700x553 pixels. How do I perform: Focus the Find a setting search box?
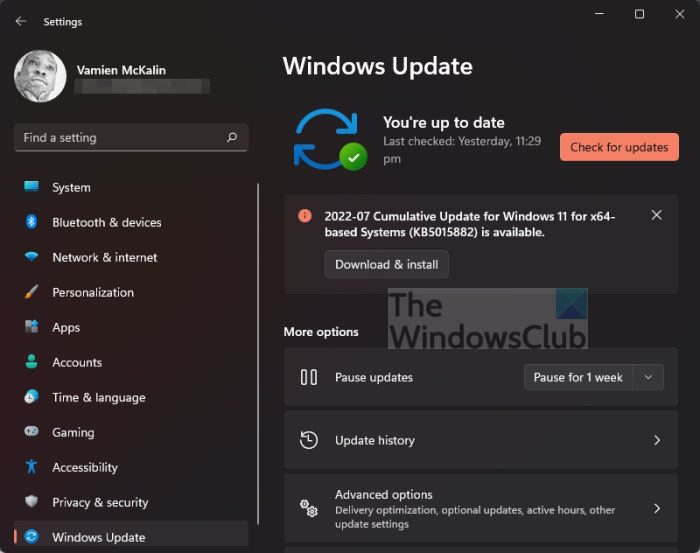(x=131, y=137)
